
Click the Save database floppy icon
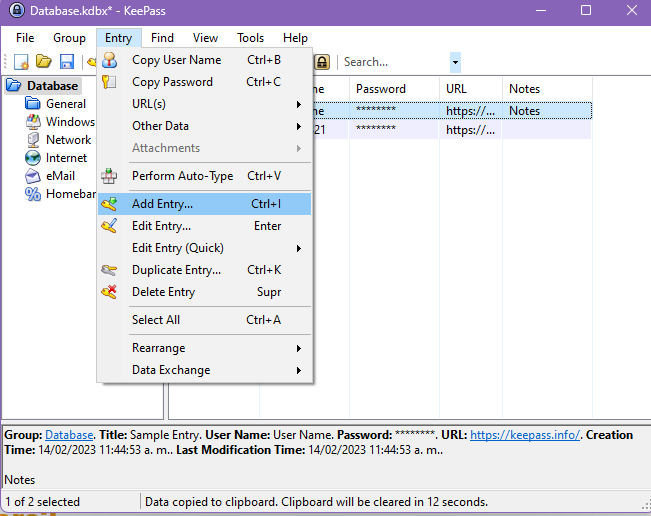click(x=67, y=62)
